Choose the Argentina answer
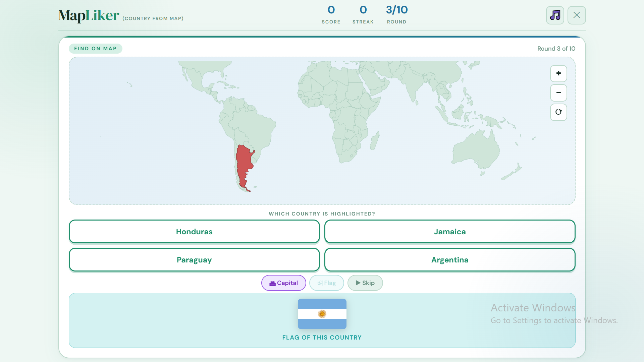This screenshot has width=644, height=362. point(450,260)
